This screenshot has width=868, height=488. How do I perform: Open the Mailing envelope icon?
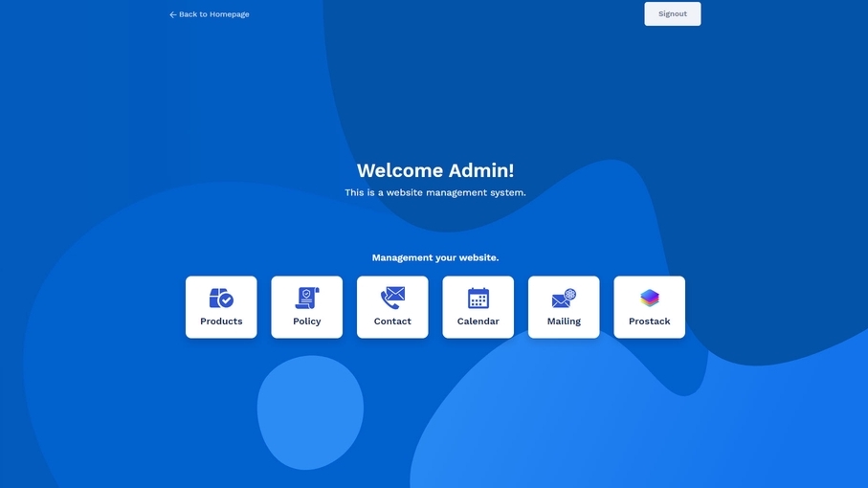pyautogui.click(x=564, y=299)
